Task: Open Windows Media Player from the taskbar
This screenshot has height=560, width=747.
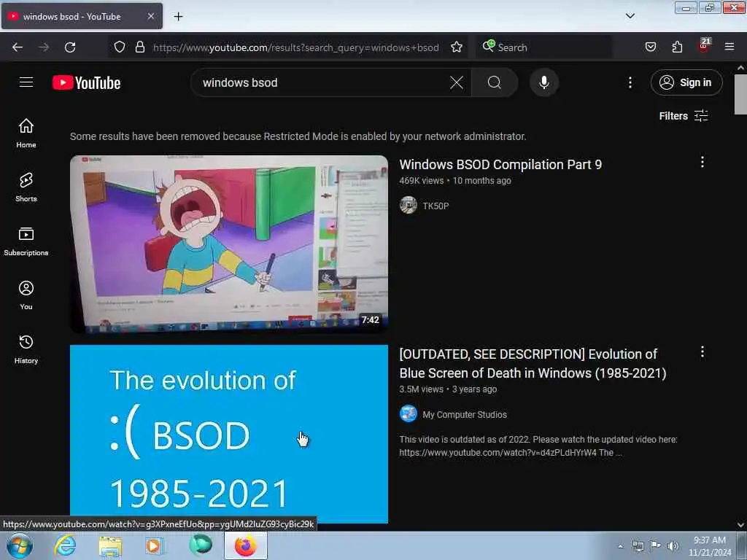Action: pyautogui.click(x=155, y=545)
